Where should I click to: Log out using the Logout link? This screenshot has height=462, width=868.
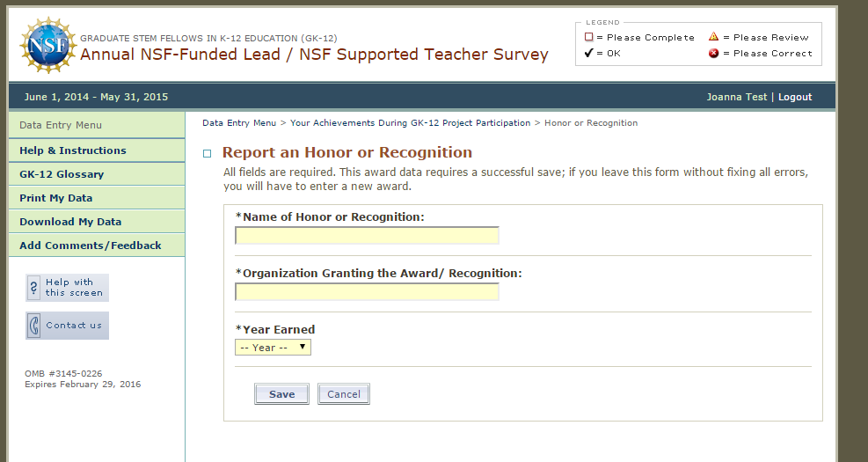(795, 97)
